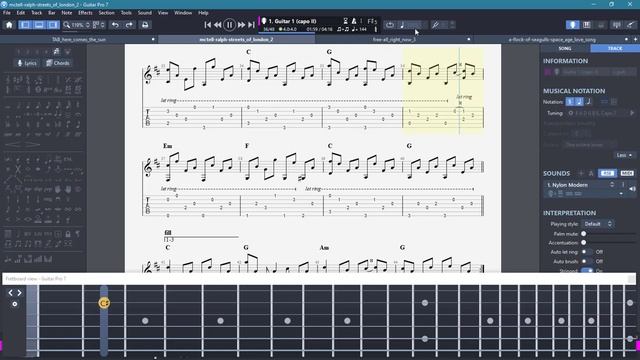
Task: Select the horizontal screen view layout icon
Action: (39, 25)
